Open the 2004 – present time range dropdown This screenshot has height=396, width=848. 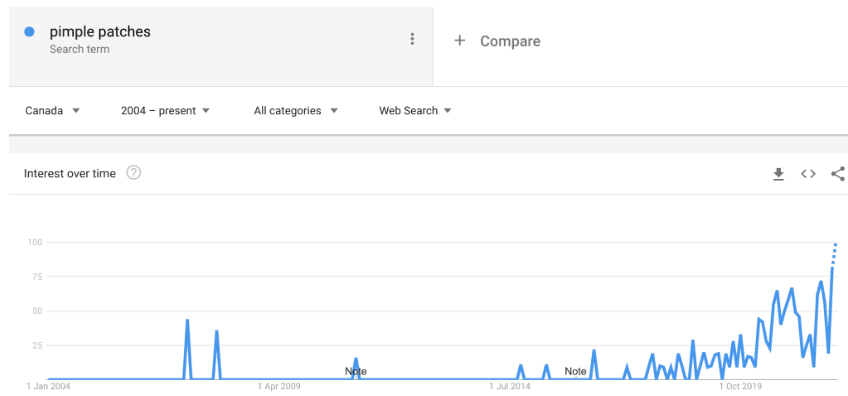coord(165,111)
